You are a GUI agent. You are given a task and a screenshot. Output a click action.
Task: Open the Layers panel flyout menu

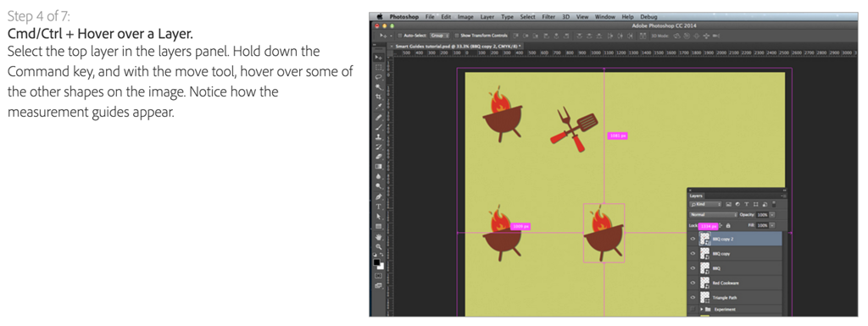(783, 196)
